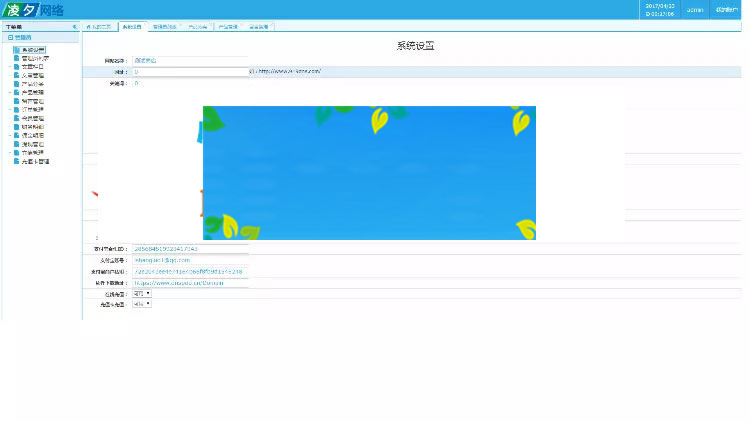
Task: Click the System Settings file icon in sidebar
Action: 17,49
